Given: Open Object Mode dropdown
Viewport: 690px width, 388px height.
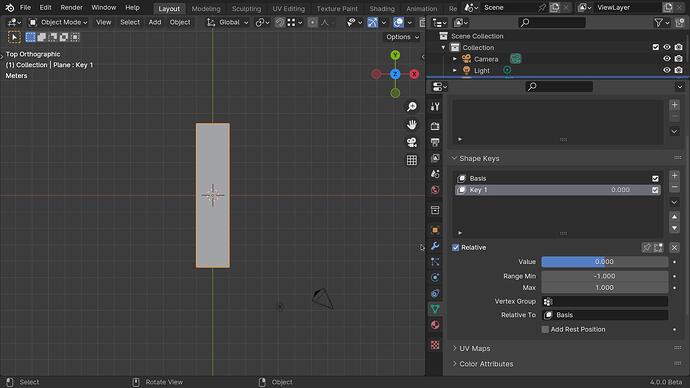Looking at the screenshot, I should (x=58, y=22).
